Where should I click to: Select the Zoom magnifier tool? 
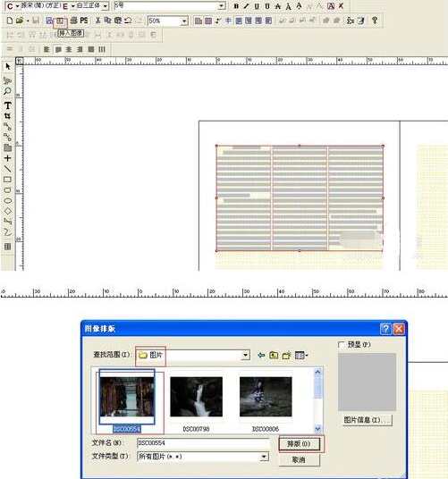pyautogui.click(x=7, y=91)
